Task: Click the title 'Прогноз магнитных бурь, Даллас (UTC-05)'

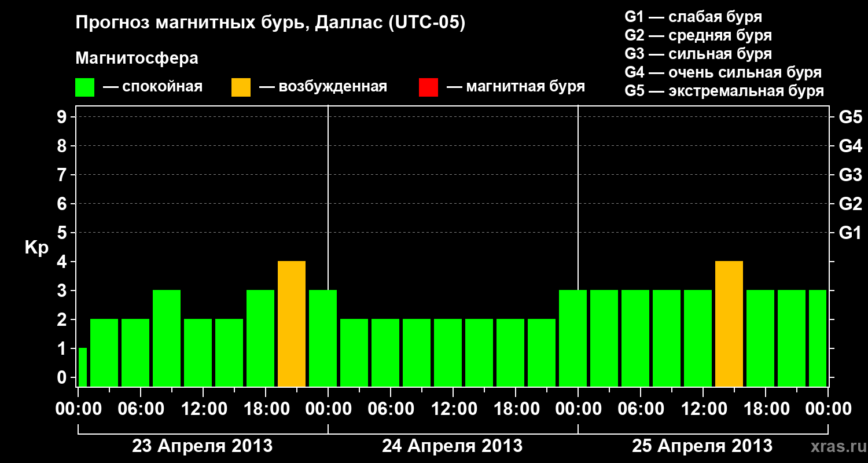Action: click(x=270, y=23)
